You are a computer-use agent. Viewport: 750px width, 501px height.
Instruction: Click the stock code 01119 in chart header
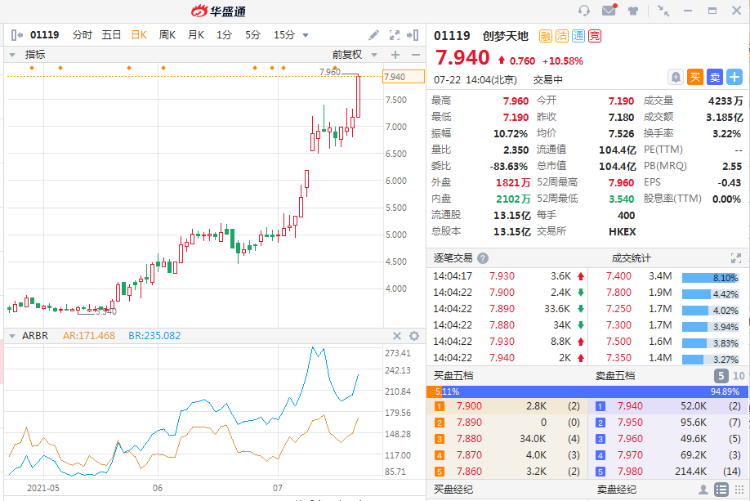(x=44, y=35)
